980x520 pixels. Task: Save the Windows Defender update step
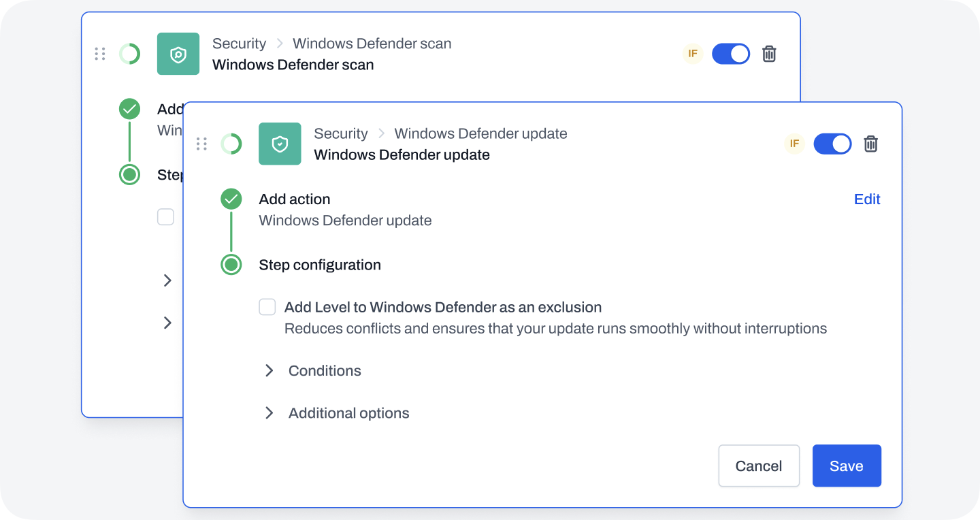point(847,466)
